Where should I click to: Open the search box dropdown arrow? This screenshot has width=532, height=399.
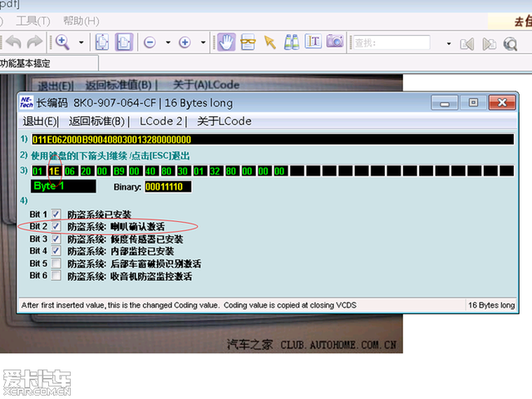click(x=449, y=42)
